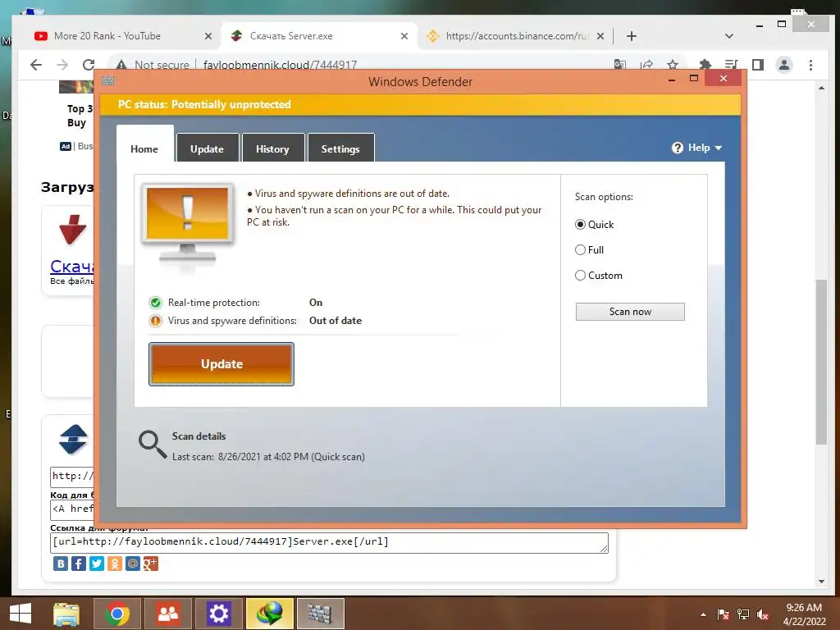Click the green Real-time protection check icon
The width and height of the screenshot is (840, 630).
click(x=155, y=303)
